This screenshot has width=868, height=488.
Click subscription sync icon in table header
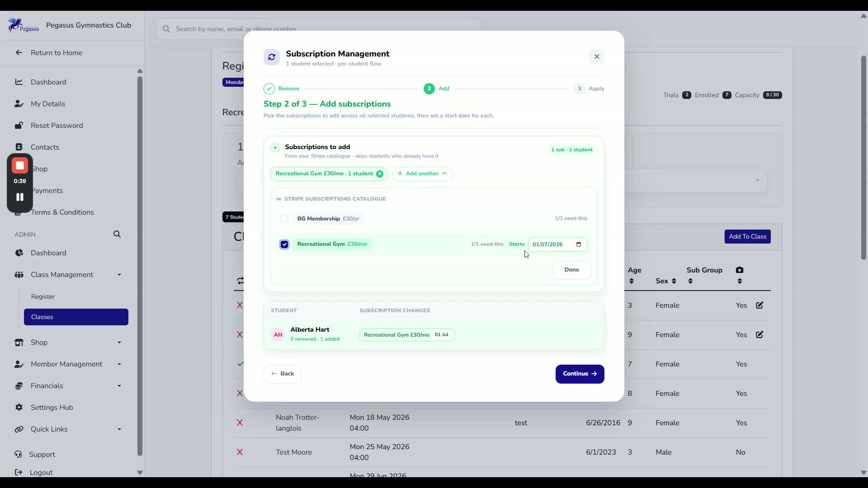(240, 281)
